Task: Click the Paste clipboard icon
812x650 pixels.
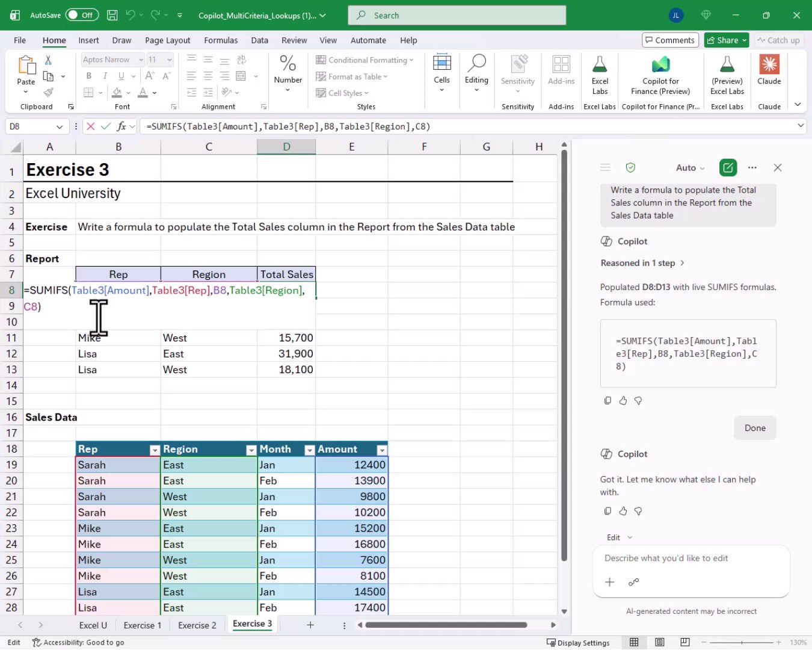Action: (x=26, y=65)
